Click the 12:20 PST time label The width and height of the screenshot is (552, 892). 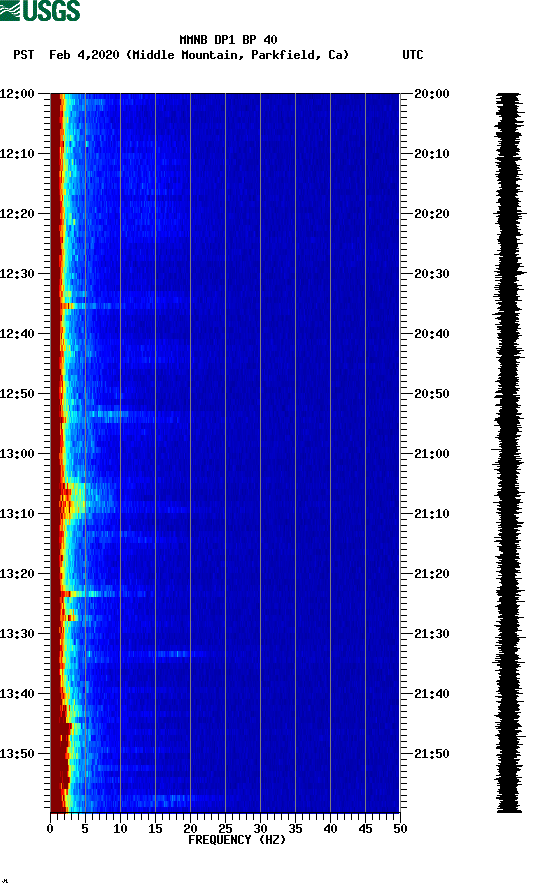tap(17, 214)
